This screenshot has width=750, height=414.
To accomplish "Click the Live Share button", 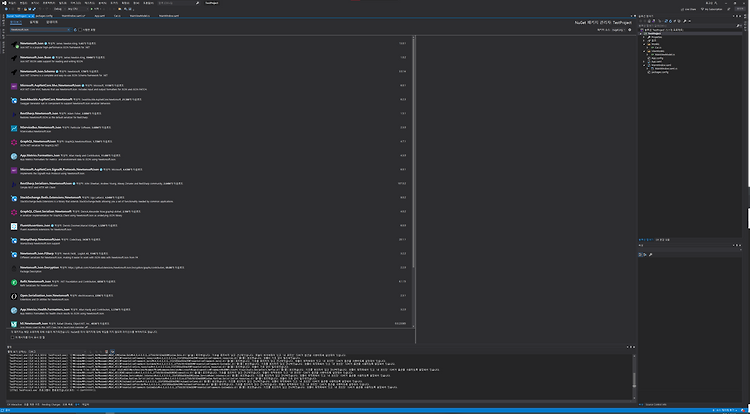I will coord(689,9).
